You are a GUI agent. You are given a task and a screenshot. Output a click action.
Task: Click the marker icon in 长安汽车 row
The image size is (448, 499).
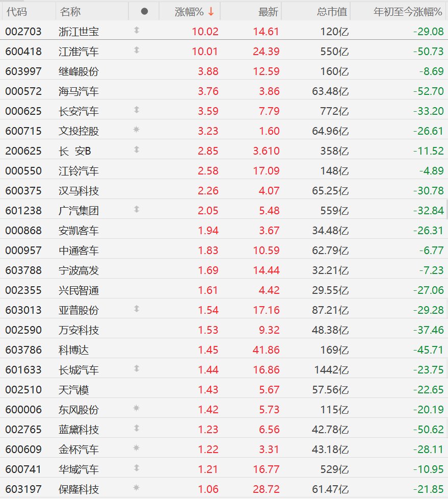pos(137,110)
